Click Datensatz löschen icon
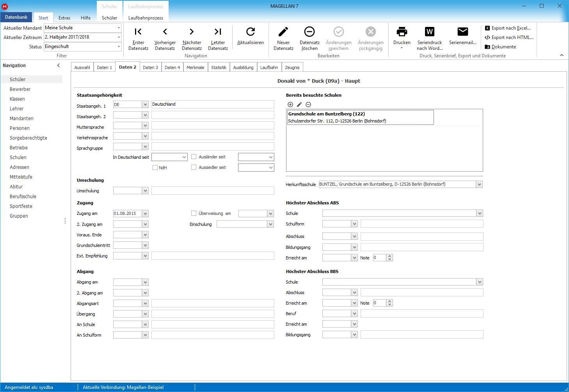569x392 pixels. click(x=309, y=32)
